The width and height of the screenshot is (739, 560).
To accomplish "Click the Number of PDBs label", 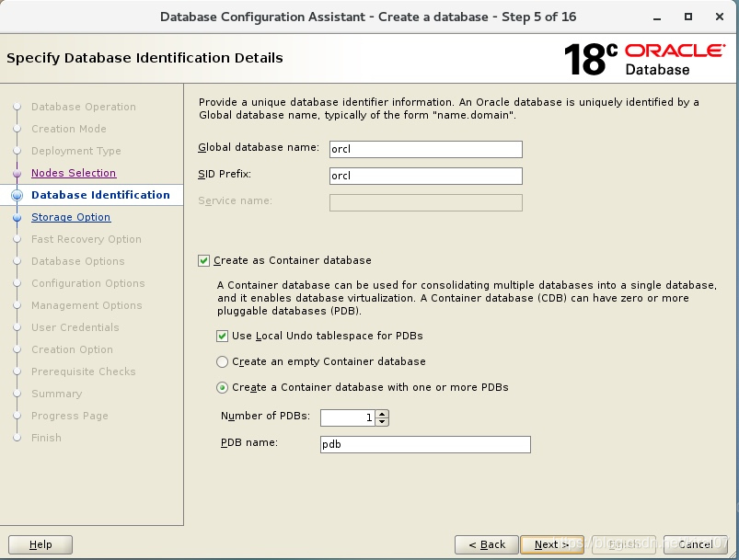I will [265, 416].
